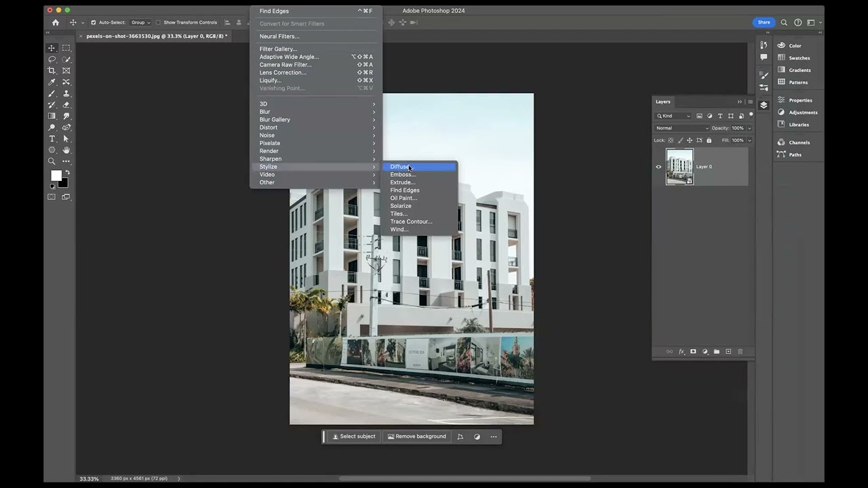Set background color black swatch
Viewport: 868px width, 488px height.
click(x=64, y=183)
